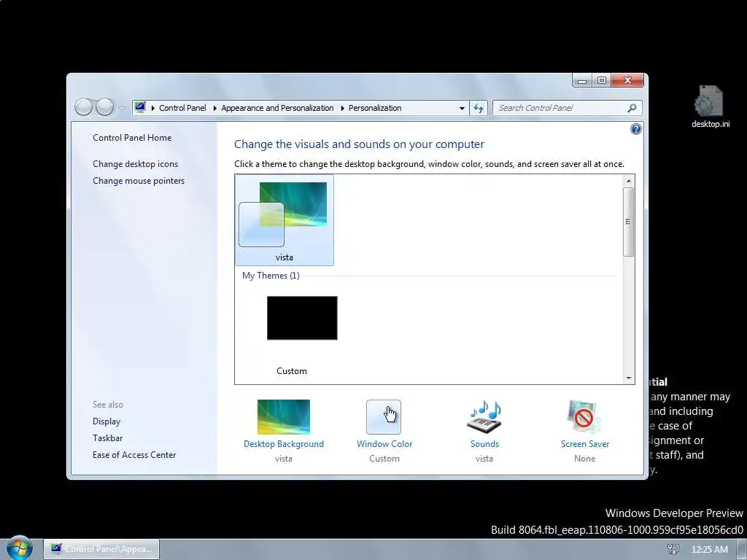747x560 pixels.
Task: Click the My Themes (1) group header
Action: (x=271, y=275)
